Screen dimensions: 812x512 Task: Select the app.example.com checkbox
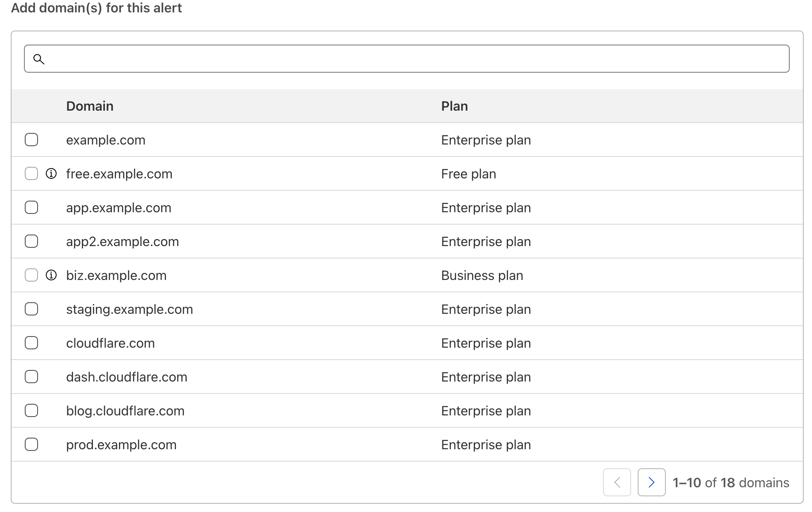click(31, 207)
